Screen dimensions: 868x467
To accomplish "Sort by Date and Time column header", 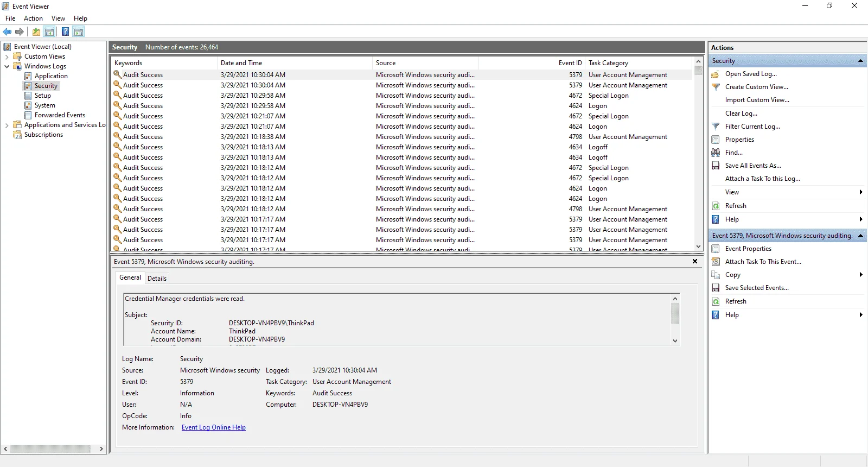I will point(295,63).
